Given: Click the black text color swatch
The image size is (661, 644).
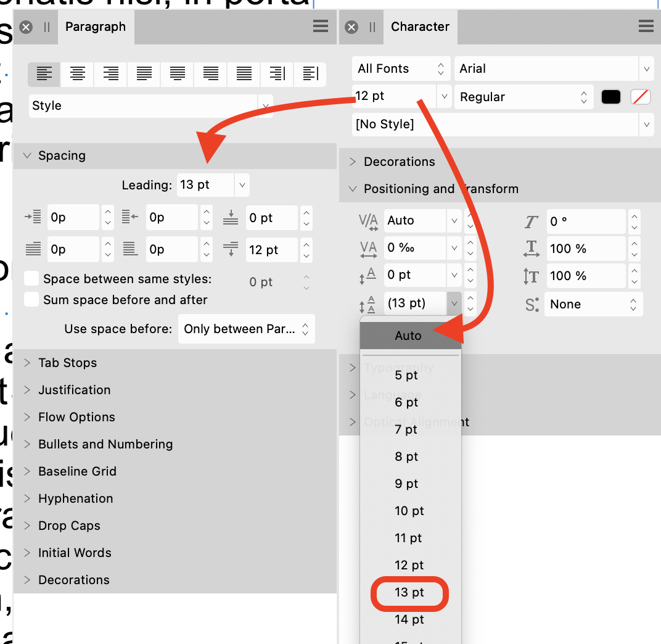Looking at the screenshot, I should [611, 96].
